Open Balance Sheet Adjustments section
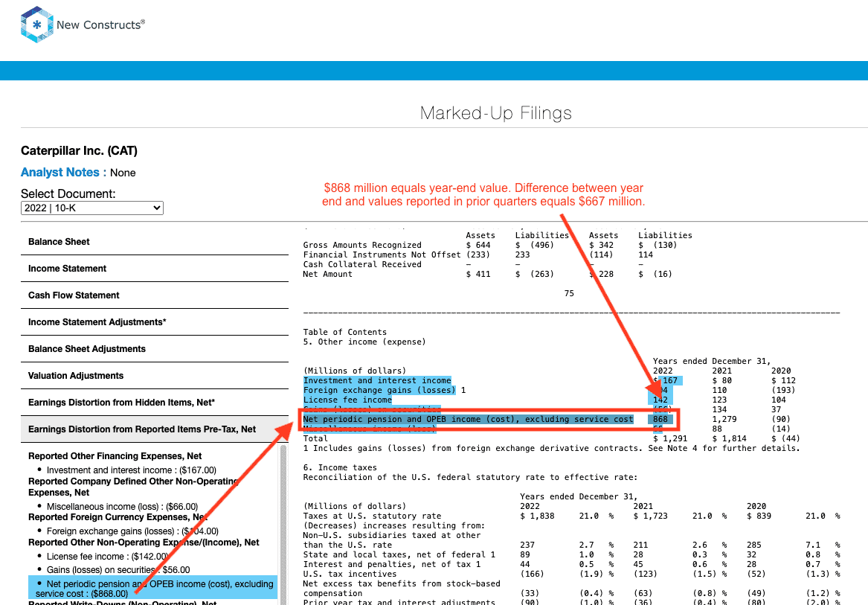 [155, 349]
